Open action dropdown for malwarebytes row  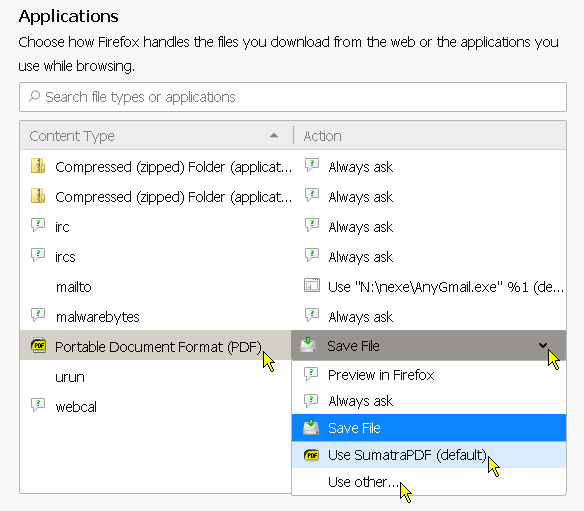click(429, 317)
